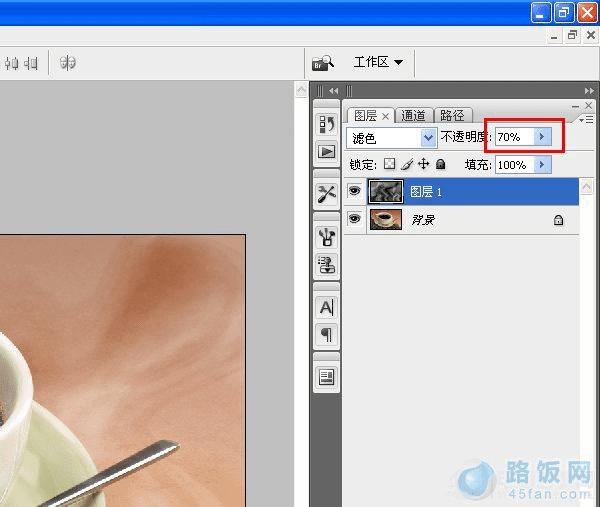
Task: Switch to the 路径 tab
Action: point(453,116)
